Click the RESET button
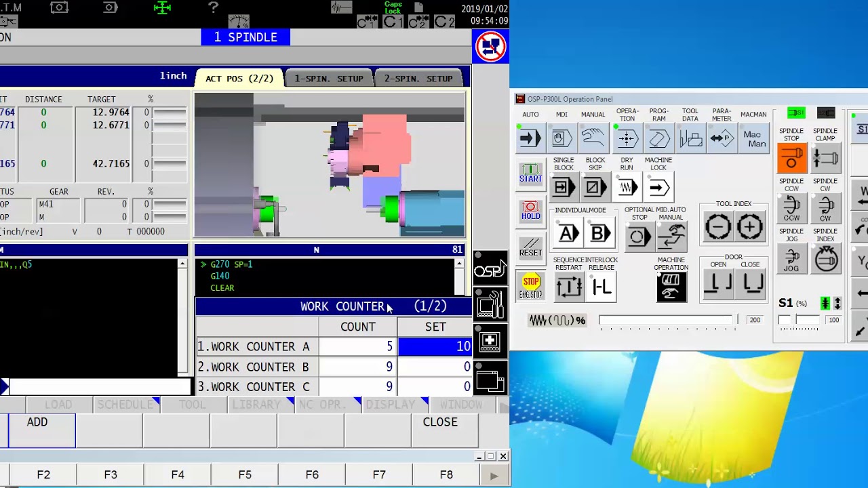The width and height of the screenshot is (868, 488). (x=530, y=247)
